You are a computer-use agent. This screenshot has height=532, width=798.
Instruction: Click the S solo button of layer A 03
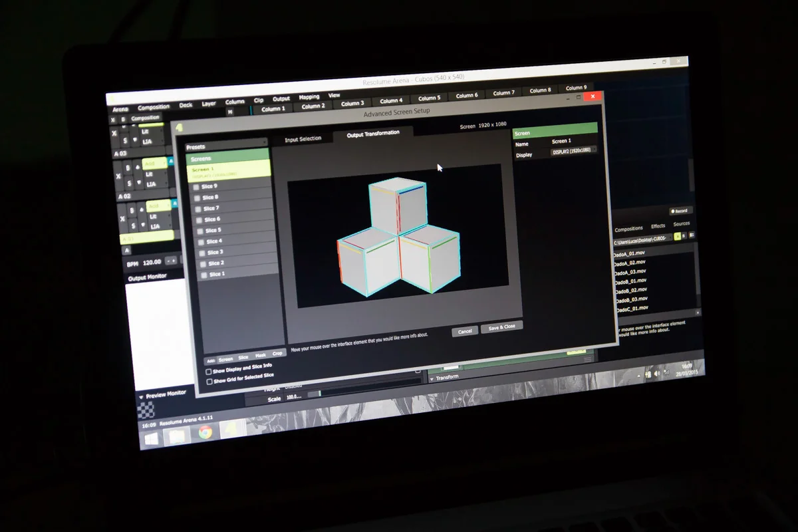coord(126,141)
